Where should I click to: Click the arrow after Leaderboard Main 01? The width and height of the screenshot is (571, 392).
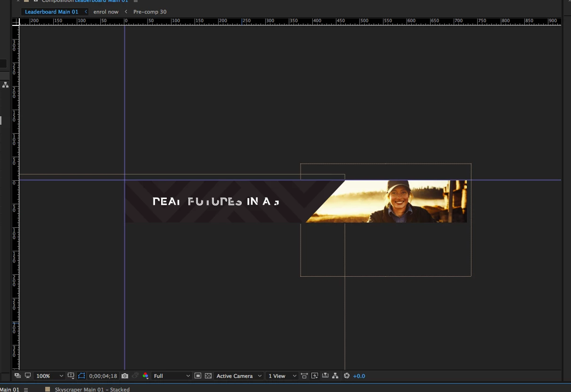point(86,12)
